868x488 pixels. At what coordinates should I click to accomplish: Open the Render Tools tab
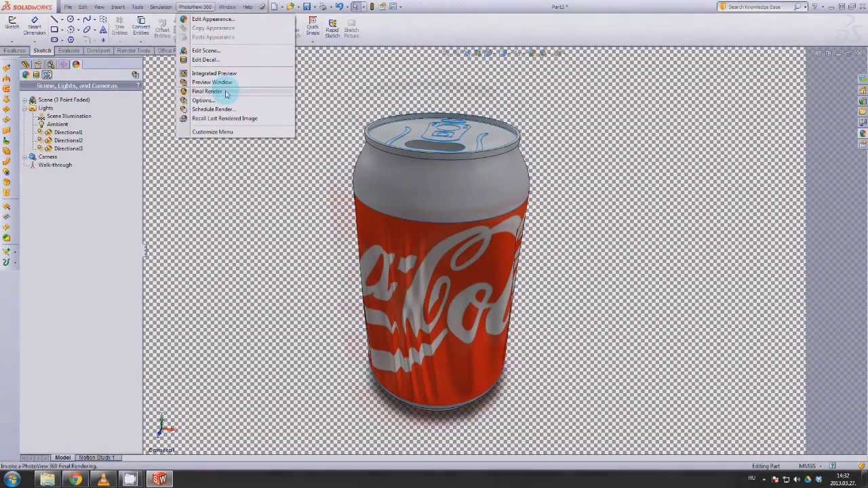pyautogui.click(x=133, y=51)
